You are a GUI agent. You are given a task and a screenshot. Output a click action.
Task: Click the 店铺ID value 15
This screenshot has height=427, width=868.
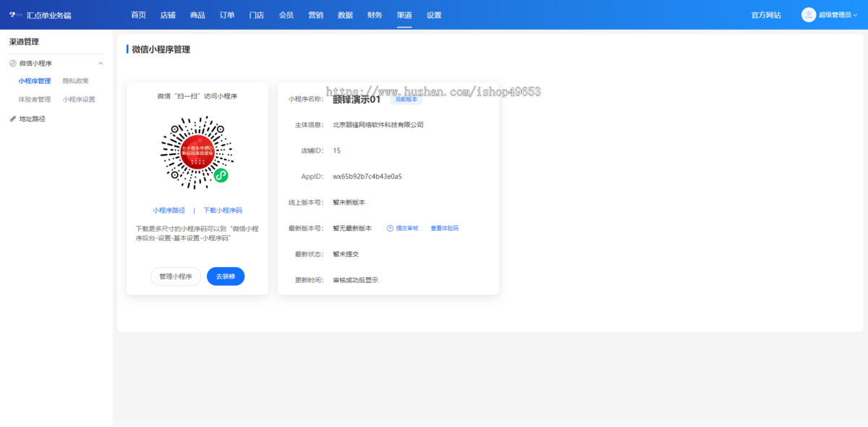337,151
